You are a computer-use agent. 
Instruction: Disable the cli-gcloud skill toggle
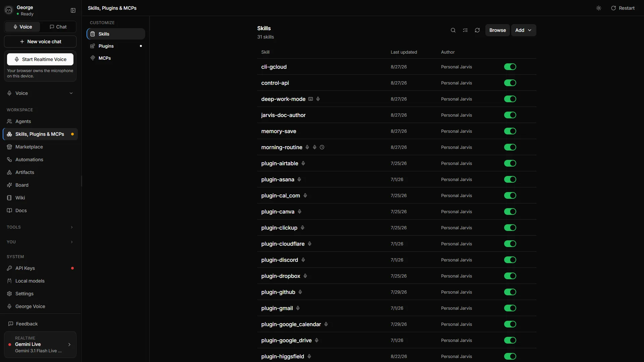click(510, 67)
